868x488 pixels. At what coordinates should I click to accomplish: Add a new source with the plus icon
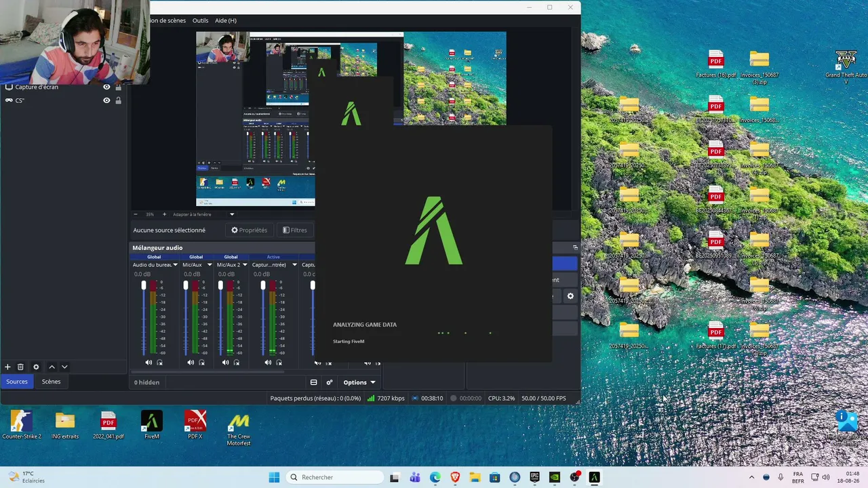[8, 367]
